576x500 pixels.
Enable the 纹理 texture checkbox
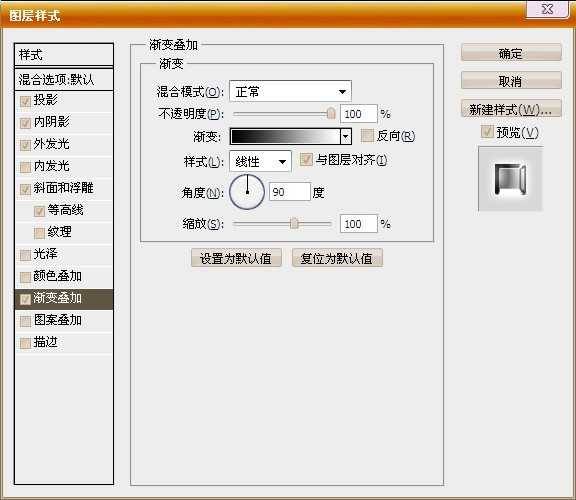point(39,234)
